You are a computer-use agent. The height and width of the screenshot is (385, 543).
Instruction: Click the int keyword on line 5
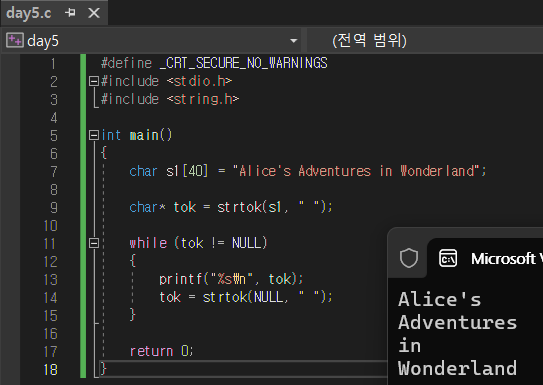(111, 135)
